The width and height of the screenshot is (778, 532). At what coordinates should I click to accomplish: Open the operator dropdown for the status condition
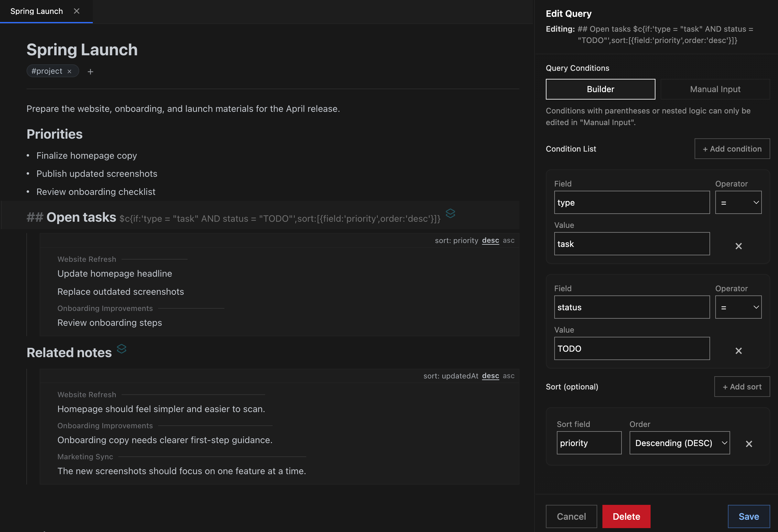[x=738, y=307]
